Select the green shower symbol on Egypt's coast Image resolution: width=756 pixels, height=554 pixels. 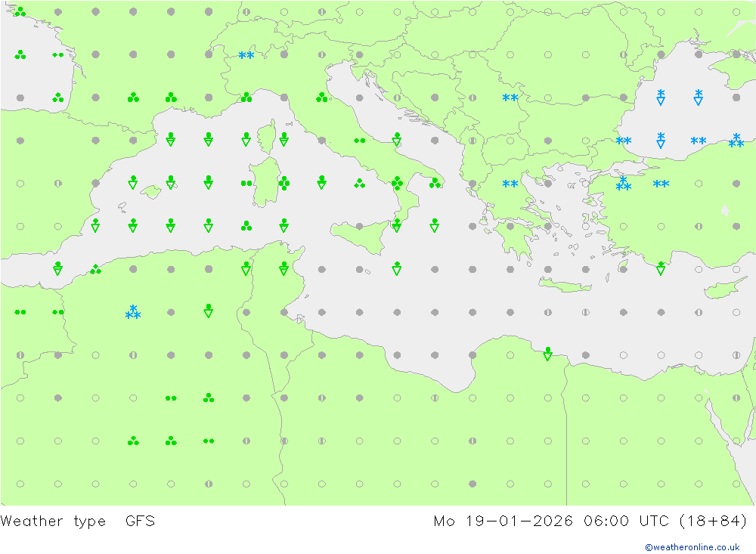(x=547, y=354)
